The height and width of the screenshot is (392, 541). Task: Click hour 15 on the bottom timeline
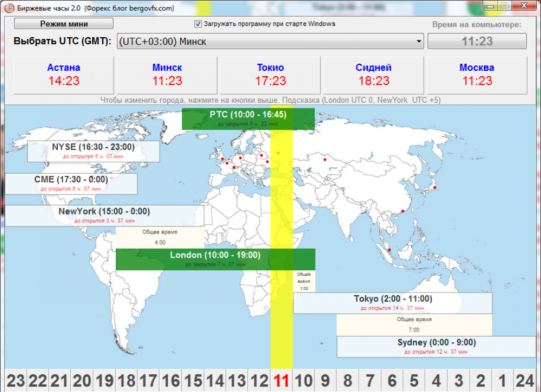(193, 381)
